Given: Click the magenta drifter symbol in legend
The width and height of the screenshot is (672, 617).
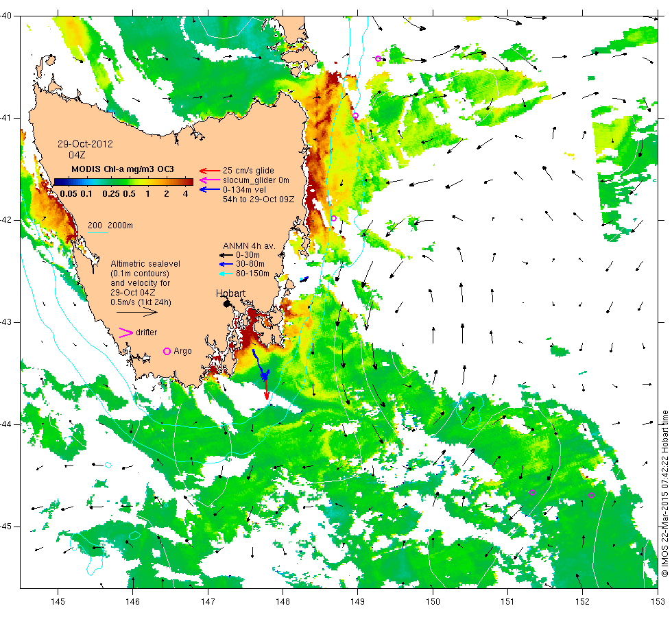Looking at the screenshot, I should [x=126, y=332].
